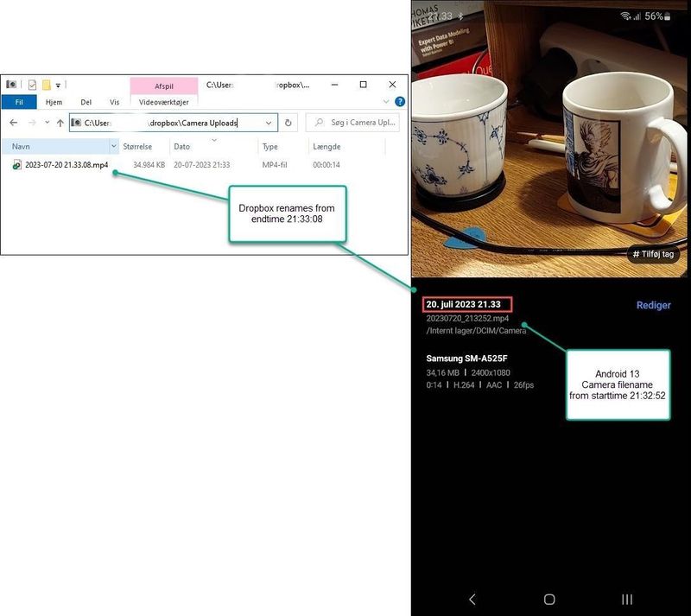Select the 2023-07-20 21.33.08.mp4 file
691x616 pixels.
pos(67,164)
